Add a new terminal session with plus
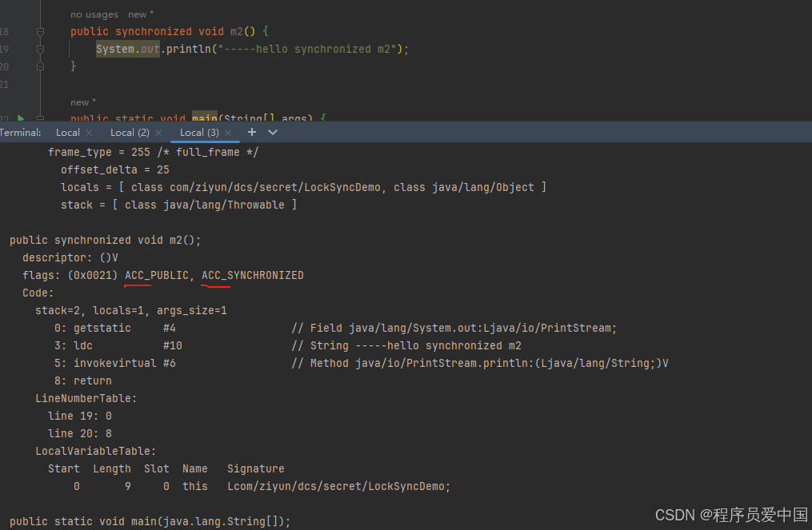The height and width of the screenshot is (530, 812). coord(252,132)
